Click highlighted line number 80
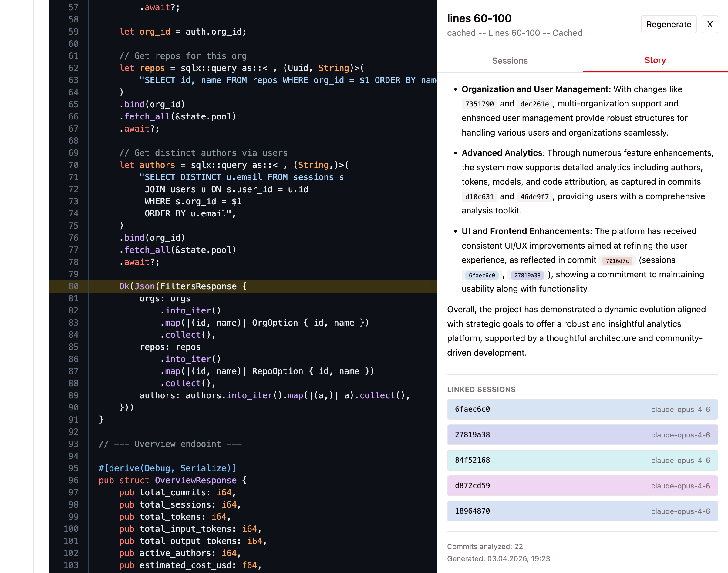Screen dimensions: 728x573 (x=73, y=286)
